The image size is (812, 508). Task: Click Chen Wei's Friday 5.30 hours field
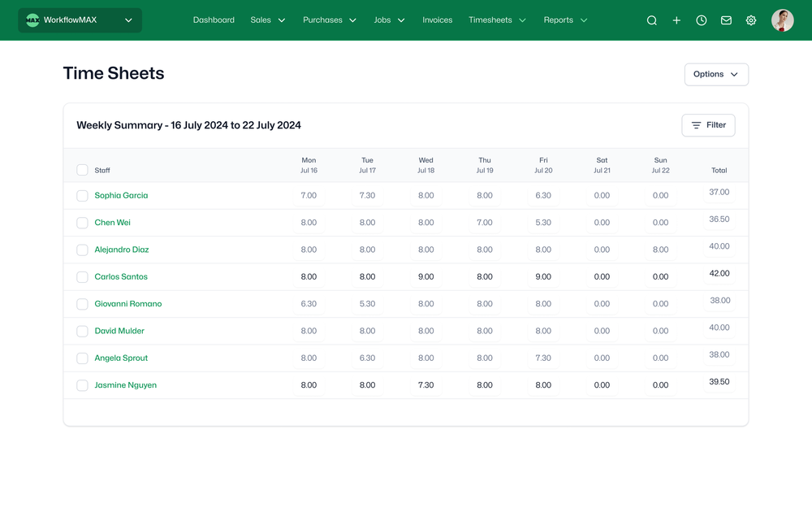pos(543,223)
